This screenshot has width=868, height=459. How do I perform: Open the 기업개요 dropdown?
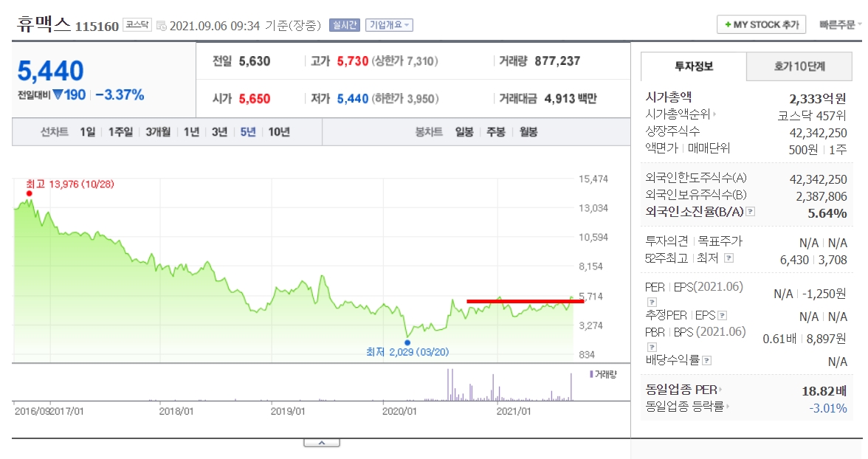point(389,25)
